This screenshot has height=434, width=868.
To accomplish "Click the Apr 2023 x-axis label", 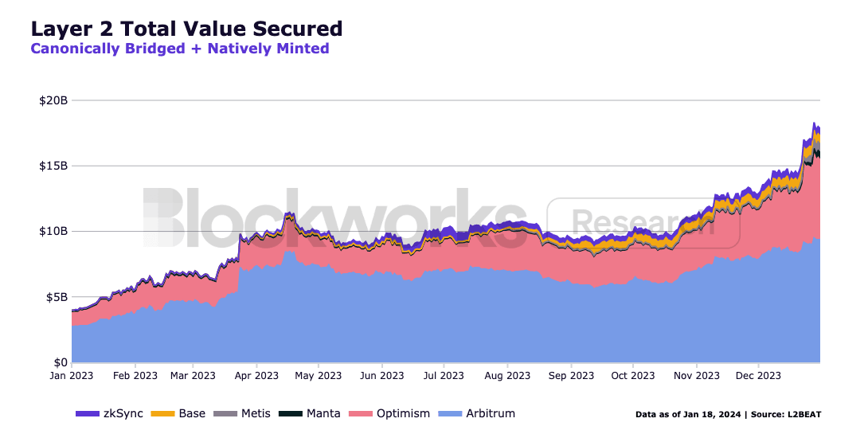I will pos(256,376).
